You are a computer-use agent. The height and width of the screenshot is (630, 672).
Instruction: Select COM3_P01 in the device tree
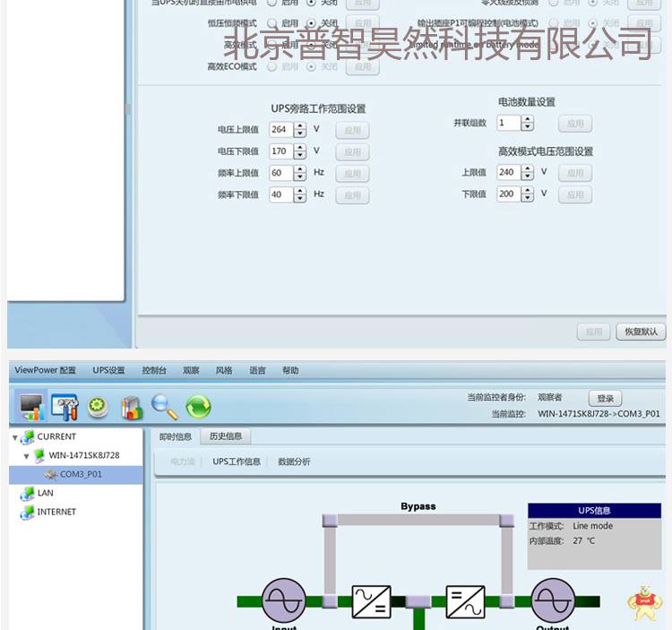click(76, 474)
